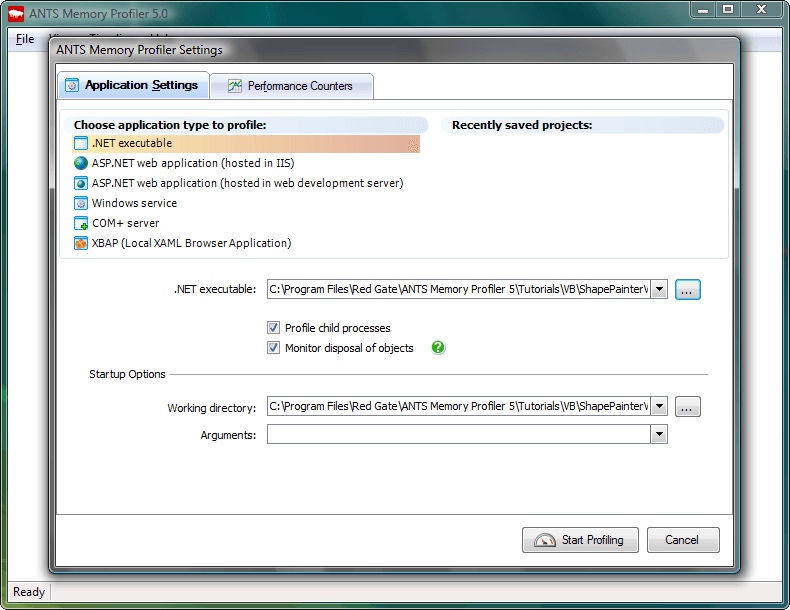Close the ANTS Memory Profiler main window

coord(761,9)
